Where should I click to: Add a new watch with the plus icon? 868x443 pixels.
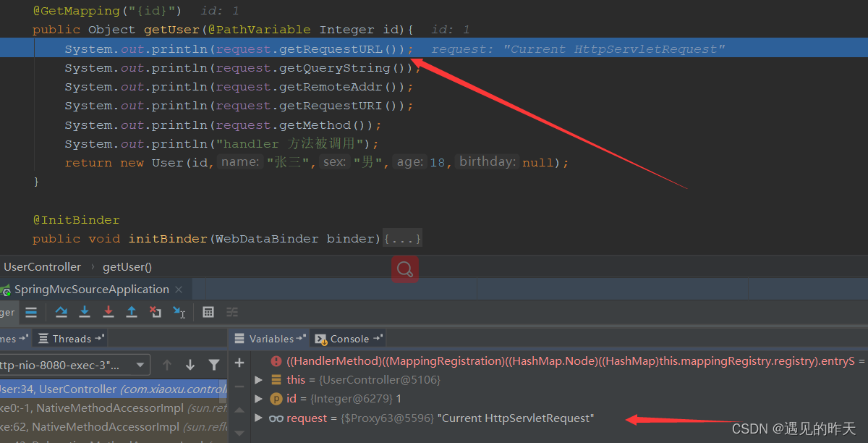click(x=239, y=363)
